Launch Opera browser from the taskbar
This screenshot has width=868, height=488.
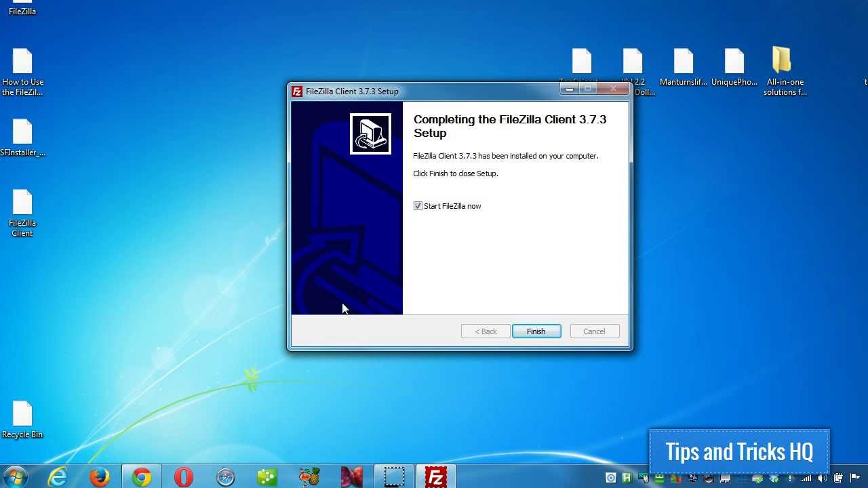coord(184,477)
